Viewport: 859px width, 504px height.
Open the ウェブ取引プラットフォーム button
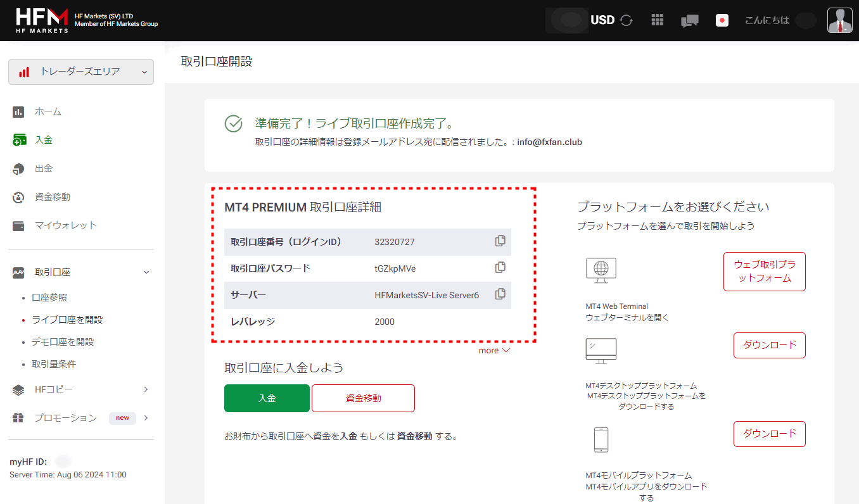(765, 272)
